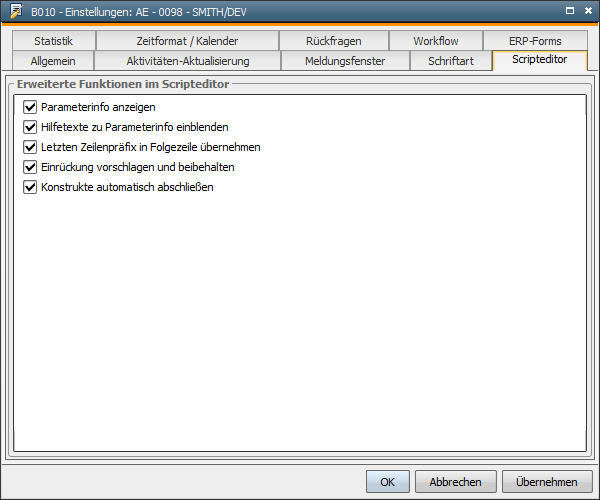The height and width of the screenshot is (500, 600).
Task: Open the Meldungsfenster tab
Action: click(x=344, y=61)
